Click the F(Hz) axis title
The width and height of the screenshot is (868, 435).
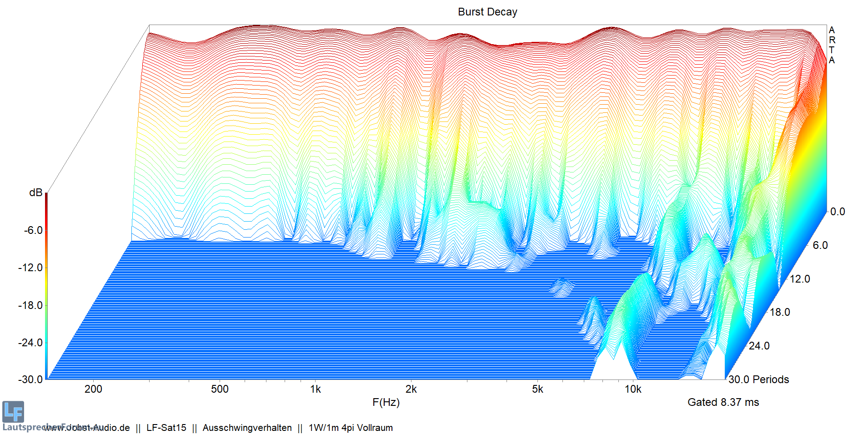pyautogui.click(x=386, y=402)
